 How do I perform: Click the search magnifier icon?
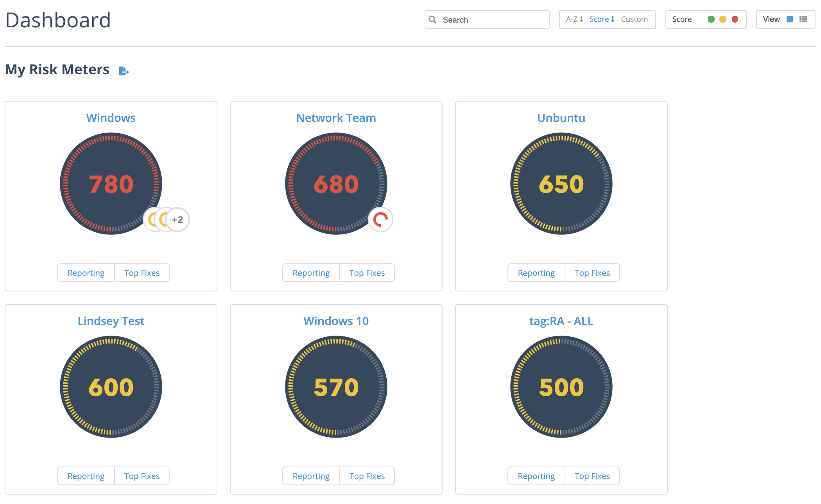tap(432, 20)
